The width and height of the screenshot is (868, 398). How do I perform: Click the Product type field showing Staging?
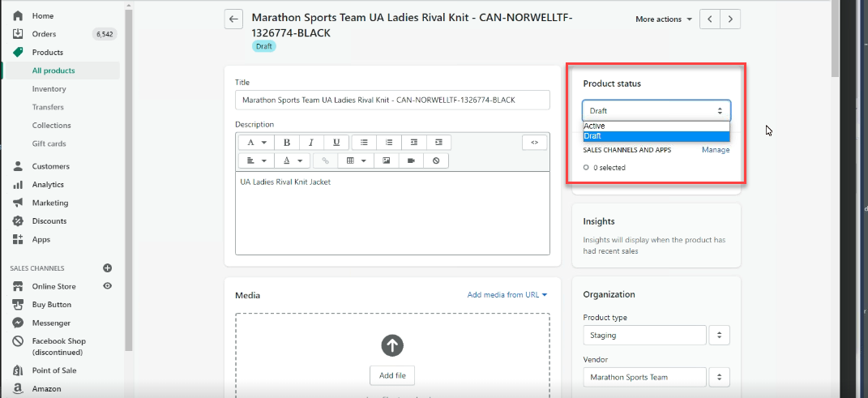click(645, 335)
